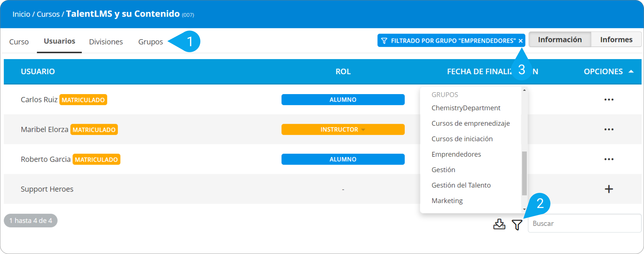
Task: Select Gestión group filter
Action: 443,170
